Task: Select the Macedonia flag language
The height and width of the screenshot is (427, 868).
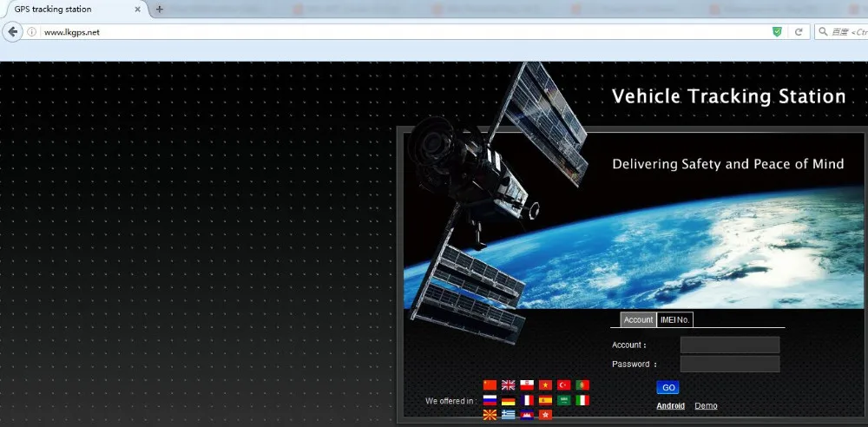Action: tap(490, 414)
